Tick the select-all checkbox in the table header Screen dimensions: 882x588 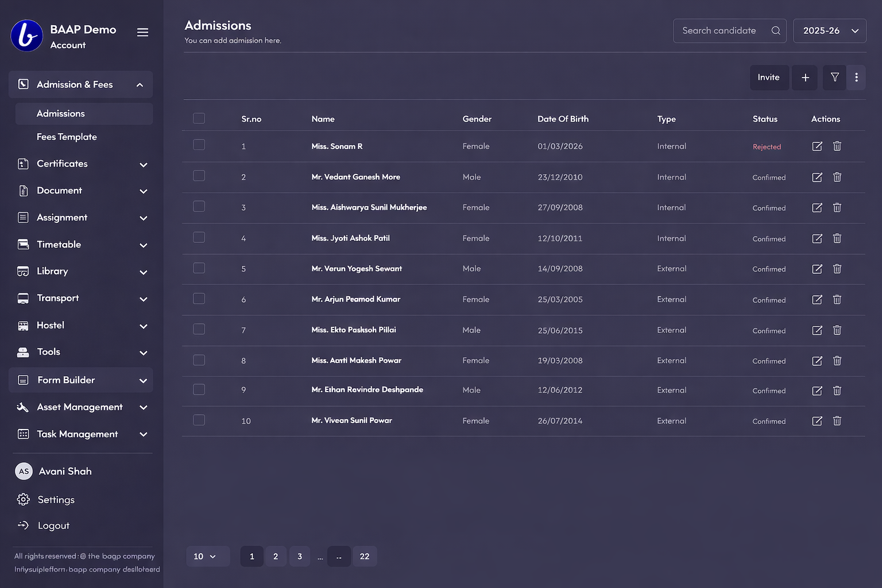199,118
